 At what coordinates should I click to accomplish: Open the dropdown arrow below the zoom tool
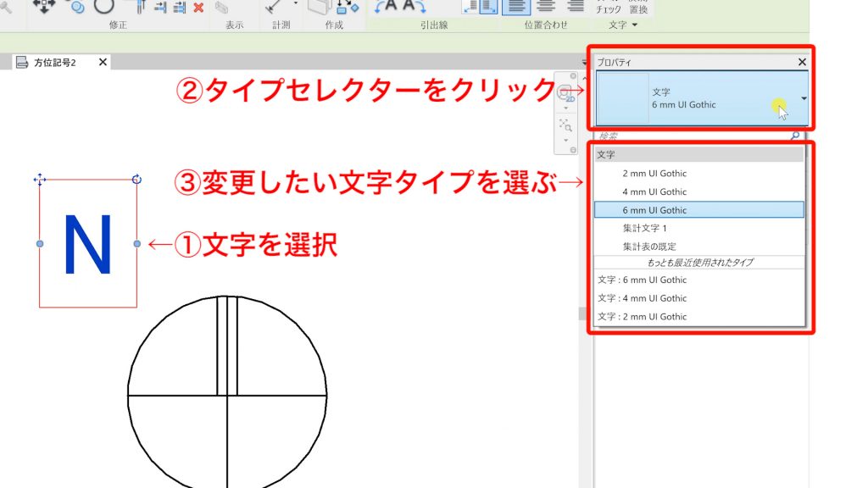click(x=566, y=140)
